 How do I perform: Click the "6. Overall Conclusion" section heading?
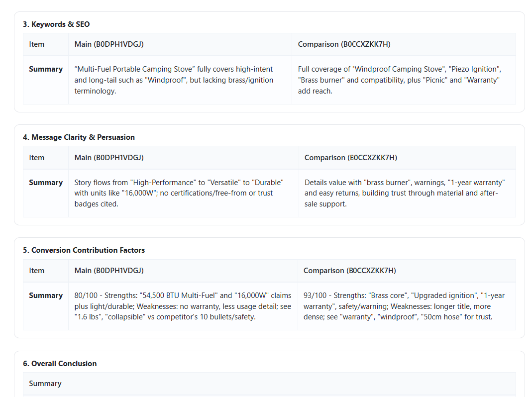point(60,363)
